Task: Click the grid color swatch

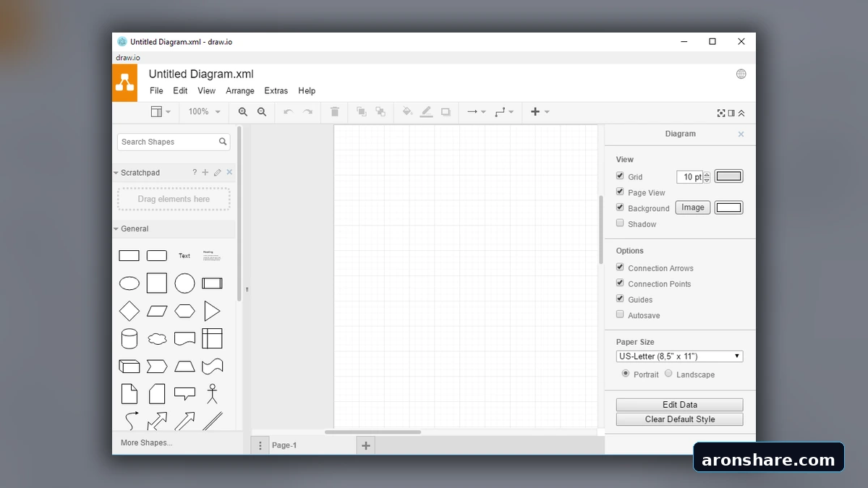Action: click(728, 176)
